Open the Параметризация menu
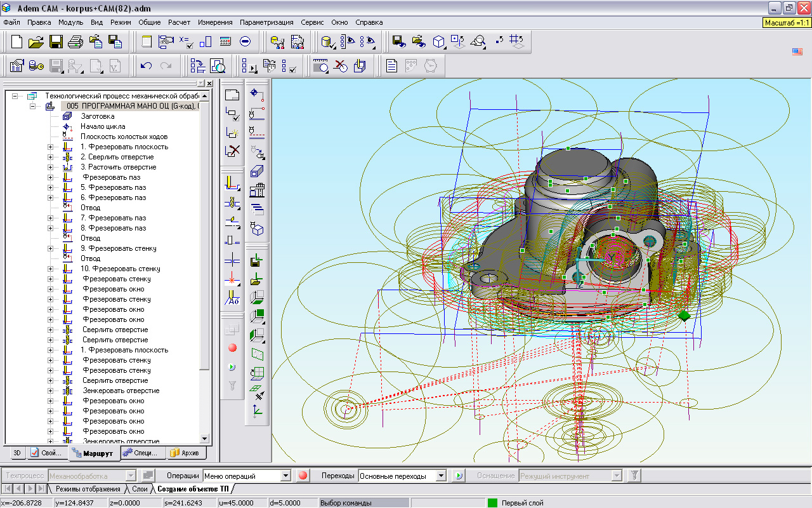 (266, 22)
